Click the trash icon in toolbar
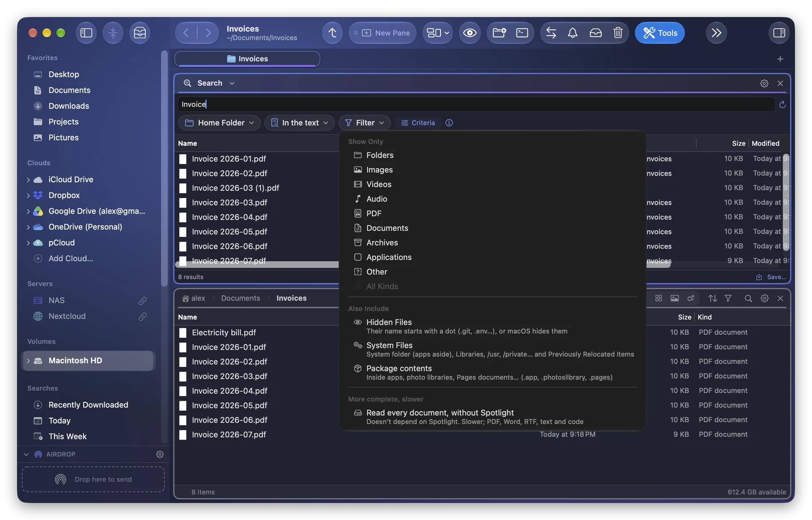The image size is (812, 520). point(618,33)
